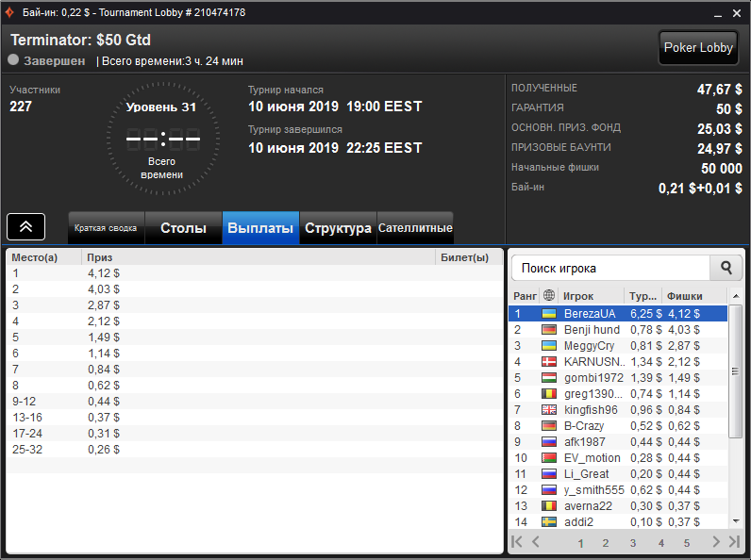Click the globe country column icon
The width and height of the screenshot is (751, 560).
(549, 296)
